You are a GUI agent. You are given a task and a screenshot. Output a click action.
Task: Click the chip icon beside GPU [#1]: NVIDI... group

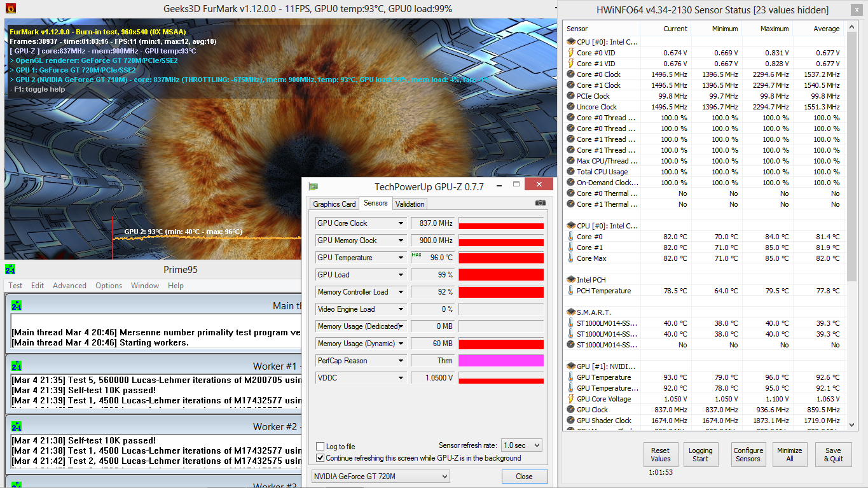point(570,366)
